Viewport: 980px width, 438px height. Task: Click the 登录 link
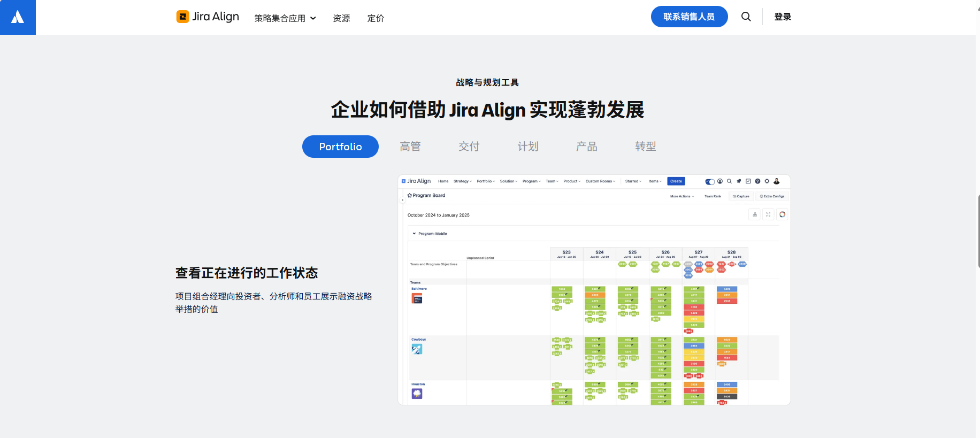coord(783,17)
